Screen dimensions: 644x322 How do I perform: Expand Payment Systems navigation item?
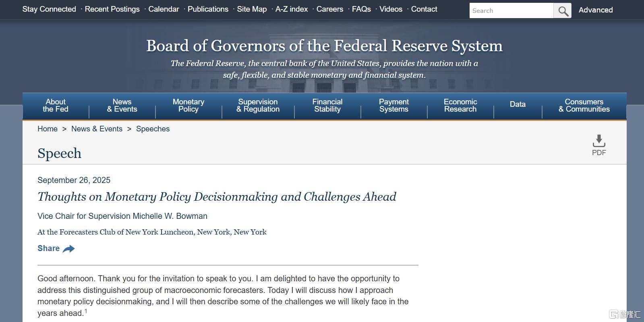[394, 106]
